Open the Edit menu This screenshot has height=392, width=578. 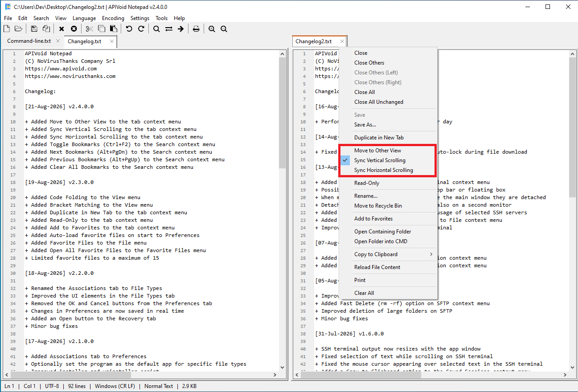23,18
